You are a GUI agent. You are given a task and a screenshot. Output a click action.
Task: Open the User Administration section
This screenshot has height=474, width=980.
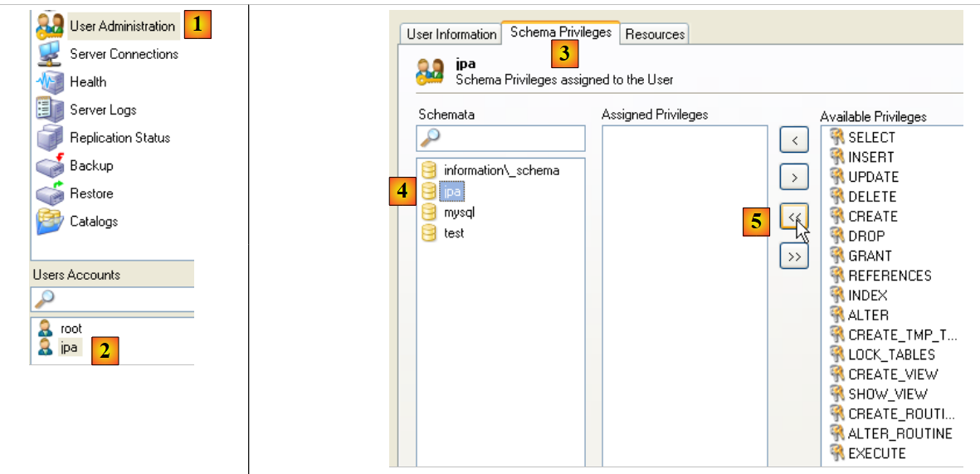click(x=121, y=26)
